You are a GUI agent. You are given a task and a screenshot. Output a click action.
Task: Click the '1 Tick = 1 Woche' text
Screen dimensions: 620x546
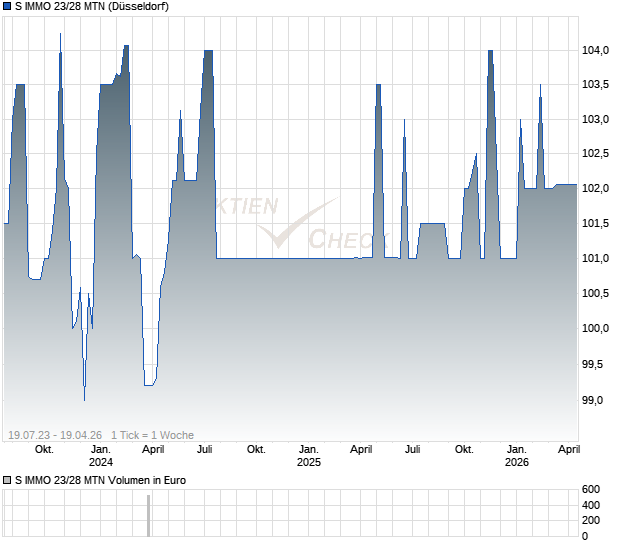tap(152, 435)
